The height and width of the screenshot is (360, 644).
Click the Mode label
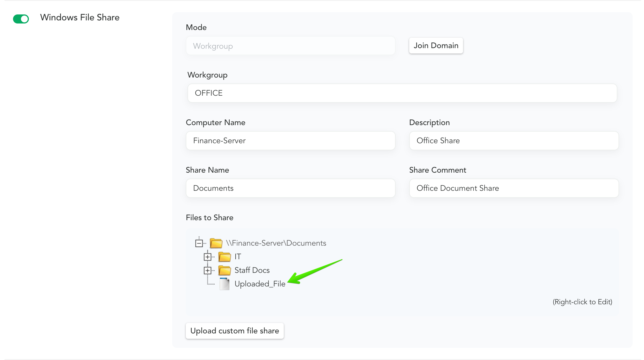point(196,27)
